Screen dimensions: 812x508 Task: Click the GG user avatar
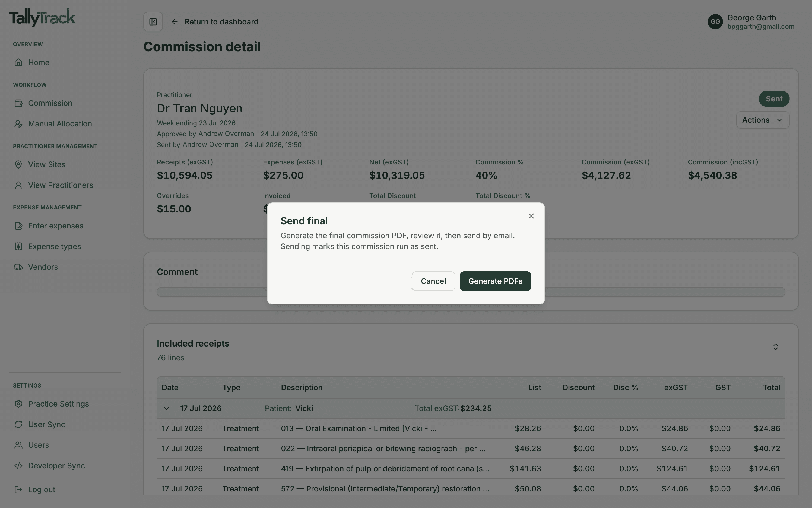[715, 22]
